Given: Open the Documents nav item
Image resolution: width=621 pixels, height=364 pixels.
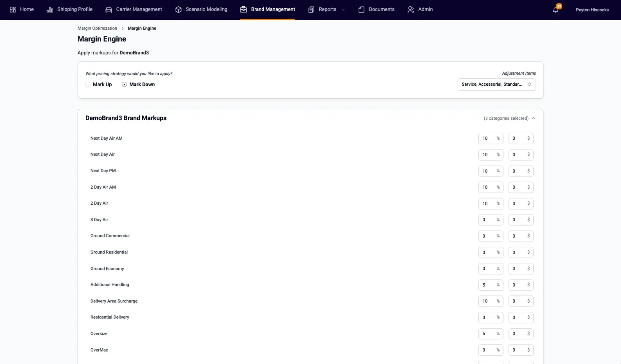Looking at the screenshot, I should click(382, 9).
